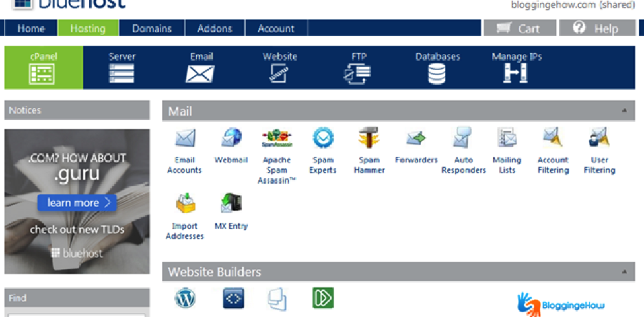Open the Auto Responders icon
Image resolution: width=644 pixels, height=317 pixels.
[x=463, y=138]
